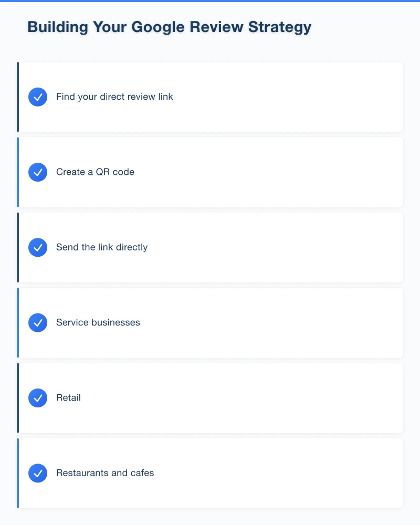Click the blue check icon beside Service businesses
420x525 pixels.
(x=38, y=322)
